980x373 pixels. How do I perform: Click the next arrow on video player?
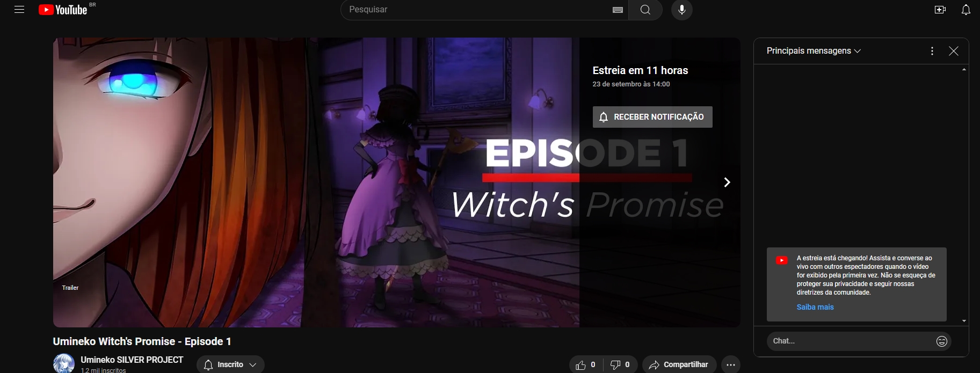click(x=727, y=182)
